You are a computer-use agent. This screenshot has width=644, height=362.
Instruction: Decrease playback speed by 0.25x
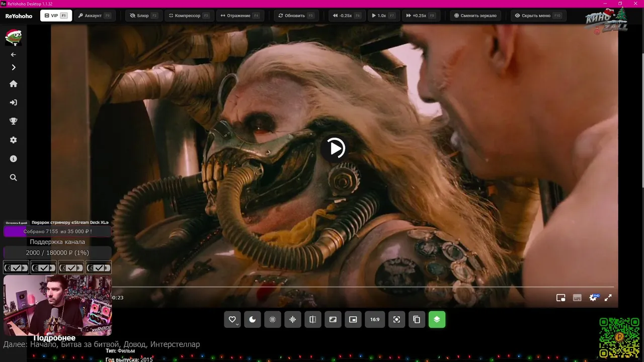(347, 16)
